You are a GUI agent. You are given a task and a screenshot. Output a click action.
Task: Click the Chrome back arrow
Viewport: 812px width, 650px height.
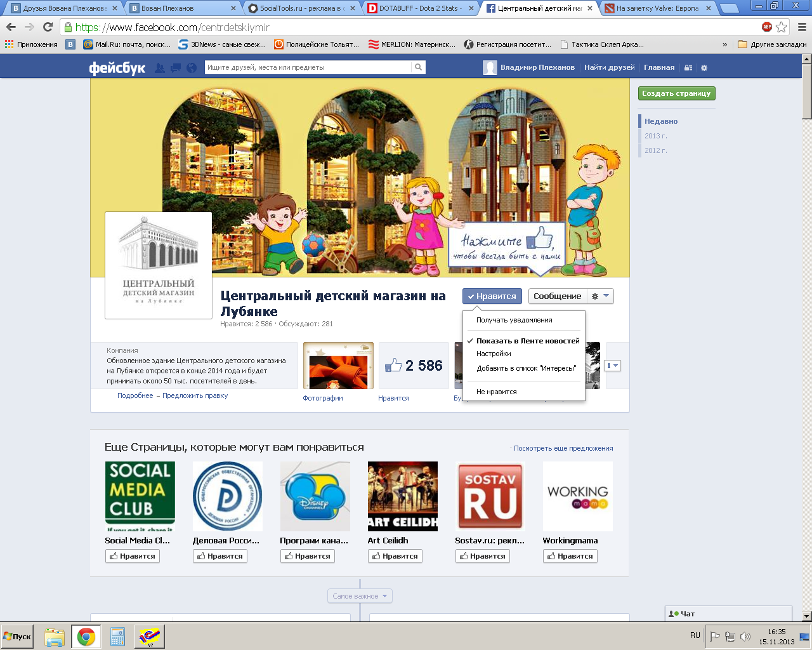[x=11, y=27]
